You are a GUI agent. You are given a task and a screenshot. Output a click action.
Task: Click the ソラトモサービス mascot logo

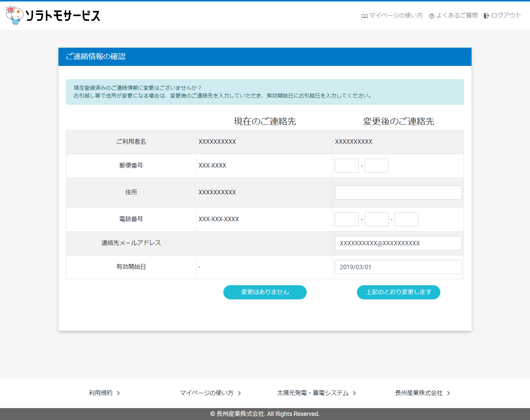click(15, 16)
